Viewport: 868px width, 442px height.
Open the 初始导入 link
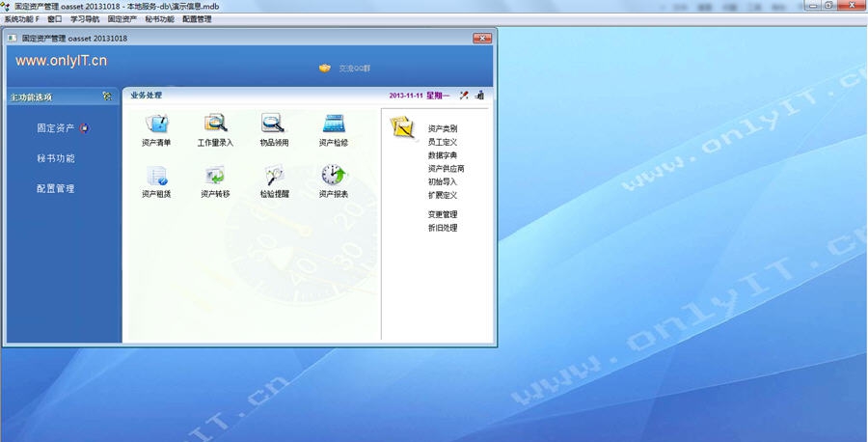coord(443,181)
